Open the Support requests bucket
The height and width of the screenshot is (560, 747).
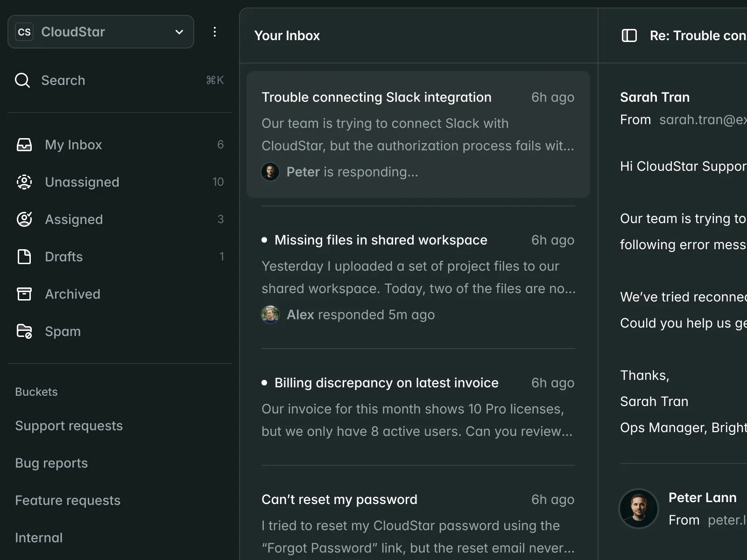coord(69,426)
